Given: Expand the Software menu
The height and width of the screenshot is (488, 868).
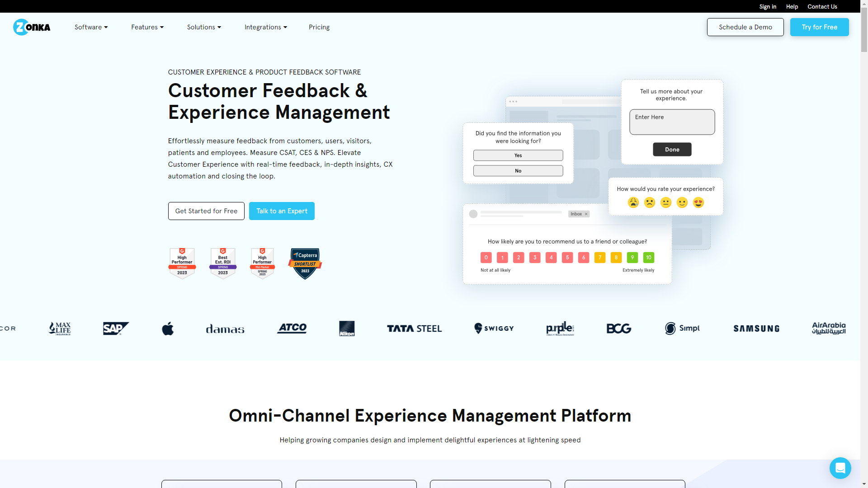Looking at the screenshot, I should (91, 27).
